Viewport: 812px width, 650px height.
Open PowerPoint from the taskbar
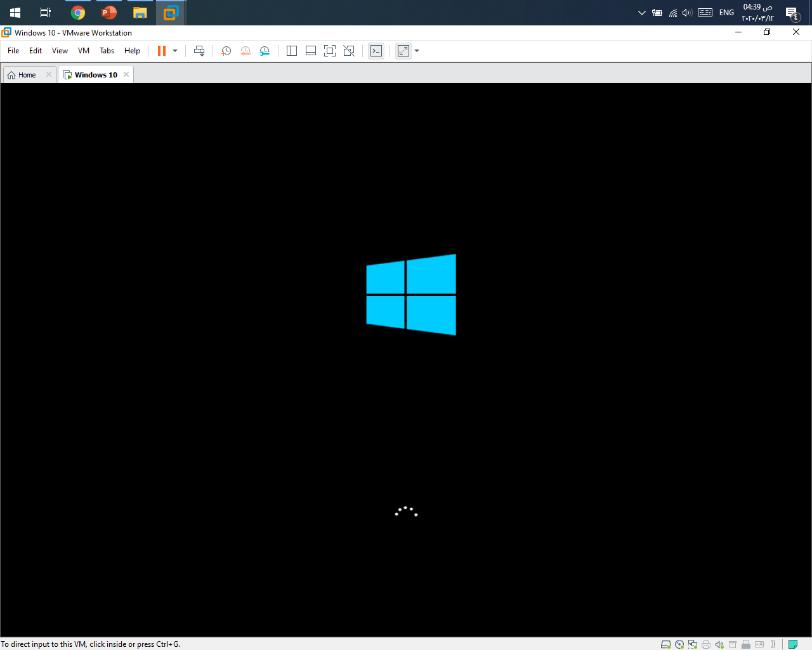109,13
